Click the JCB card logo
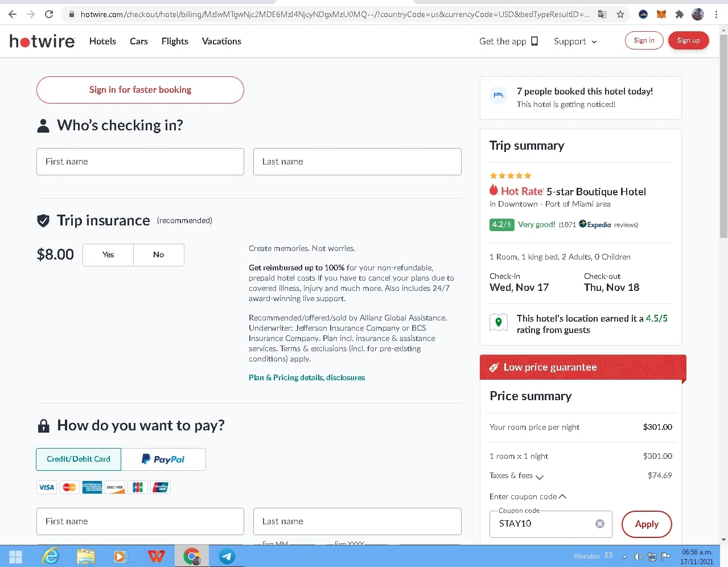 click(x=138, y=487)
